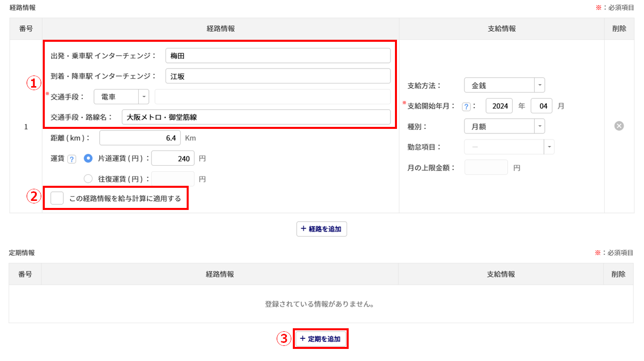Click the start year field showing 2024
The height and width of the screenshot is (361, 644).
pos(499,106)
